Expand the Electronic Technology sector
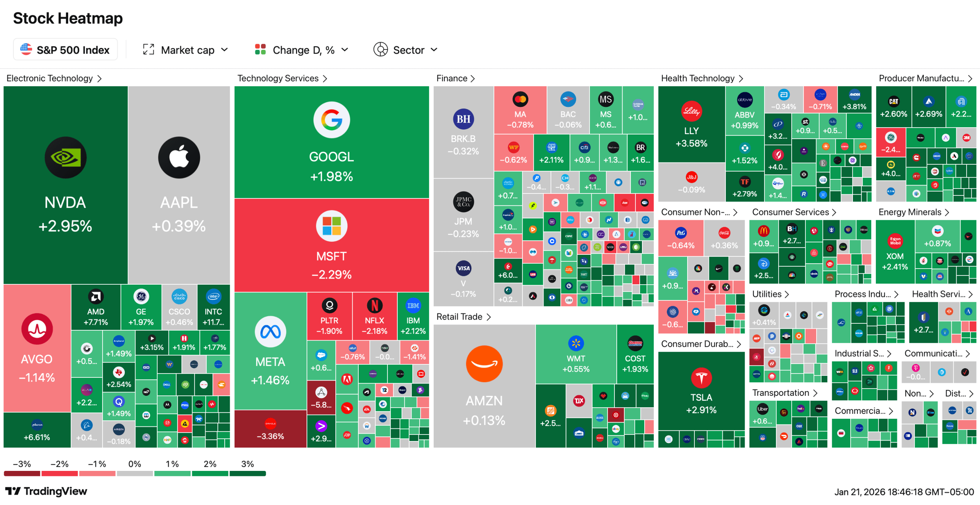 54,78
